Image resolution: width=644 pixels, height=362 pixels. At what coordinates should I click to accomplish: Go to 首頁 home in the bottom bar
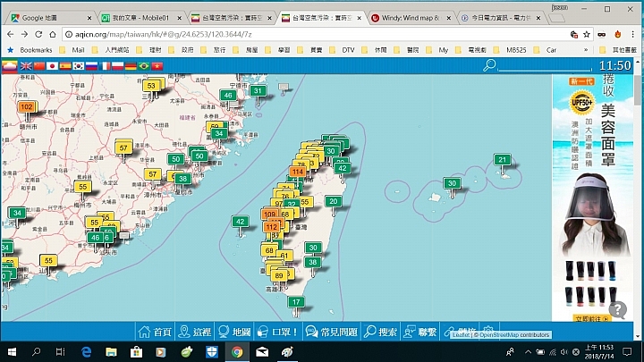[x=155, y=332]
